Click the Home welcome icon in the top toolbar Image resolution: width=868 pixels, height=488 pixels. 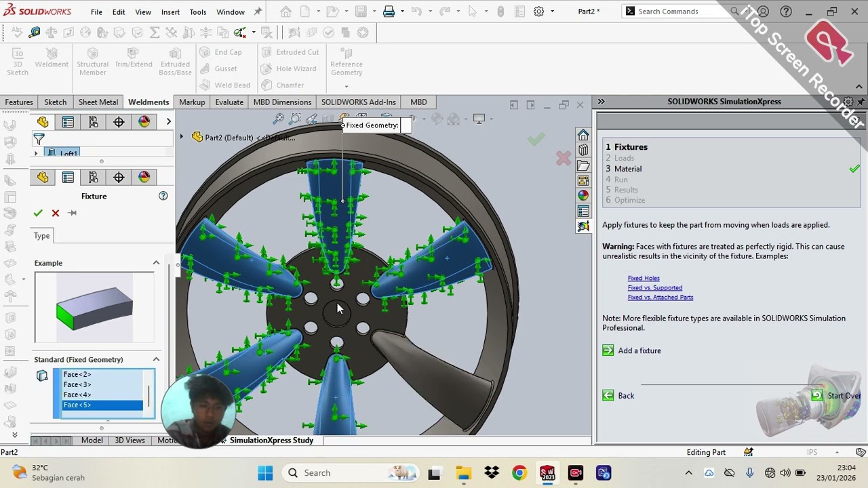tap(286, 12)
